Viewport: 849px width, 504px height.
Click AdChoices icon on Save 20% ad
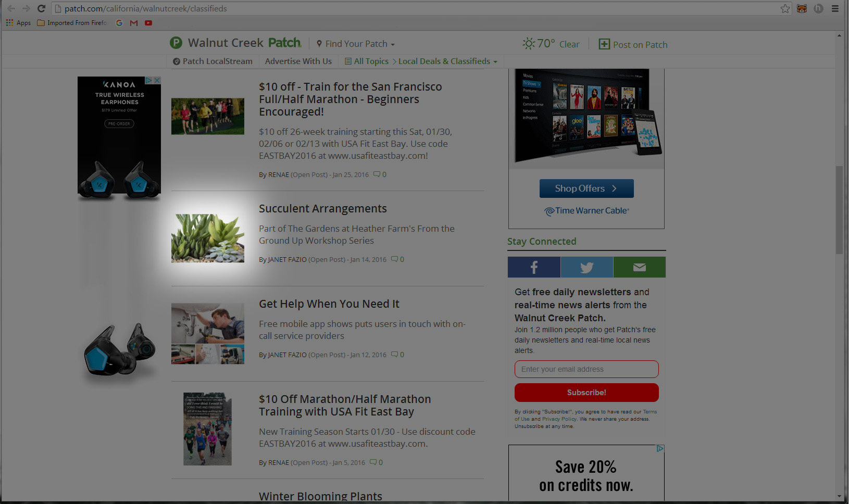pos(660,448)
